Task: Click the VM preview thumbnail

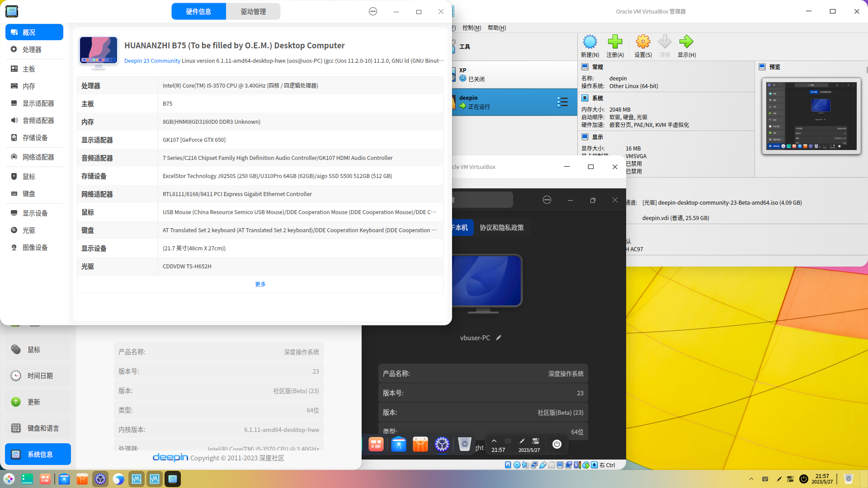Action: pos(811,116)
